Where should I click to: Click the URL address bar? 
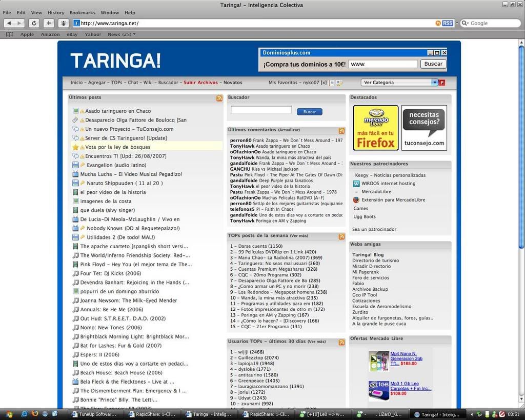click(254, 23)
